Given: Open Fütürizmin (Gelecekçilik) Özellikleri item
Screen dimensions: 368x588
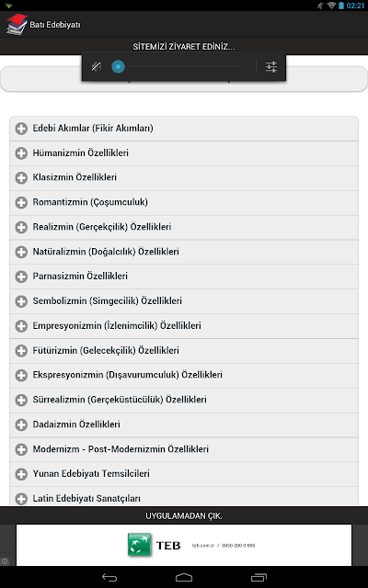Looking at the screenshot, I should tap(184, 351).
